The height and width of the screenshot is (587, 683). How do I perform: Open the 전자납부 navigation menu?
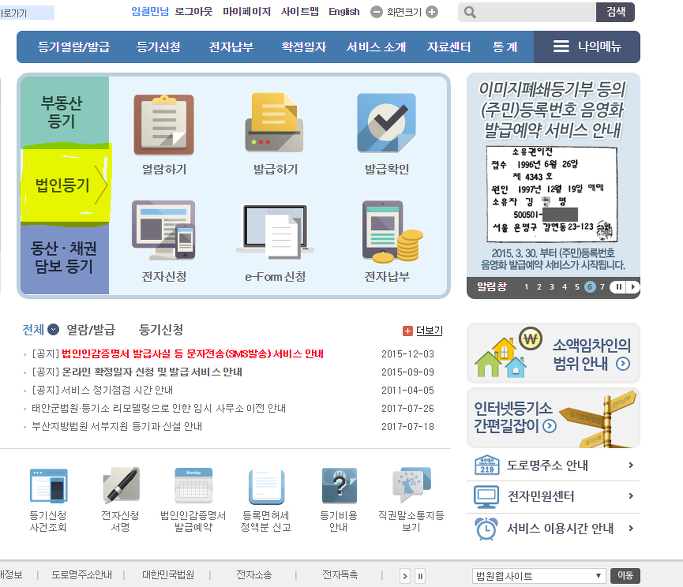(x=231, y=47)
